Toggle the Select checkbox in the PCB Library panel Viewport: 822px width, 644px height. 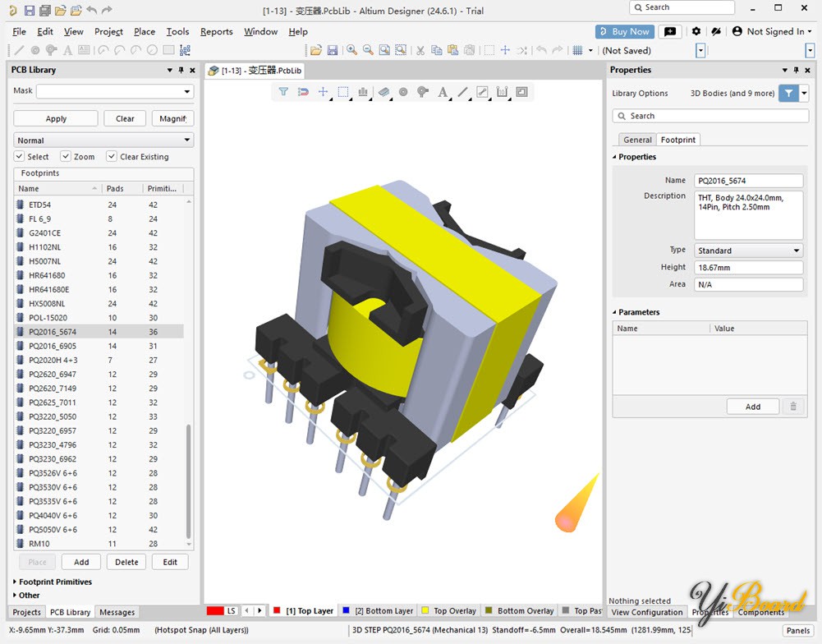[x=20, y=156]
